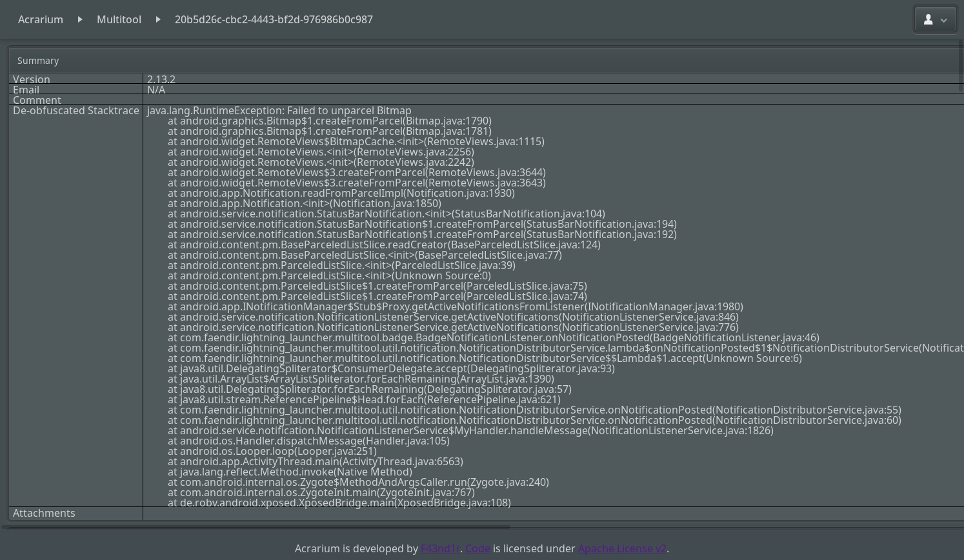Select the ParceledListSlice Unknown Source:0 line
Image resolution: width=964 pixels, height=560 pixels.
[x=329, y=275]
